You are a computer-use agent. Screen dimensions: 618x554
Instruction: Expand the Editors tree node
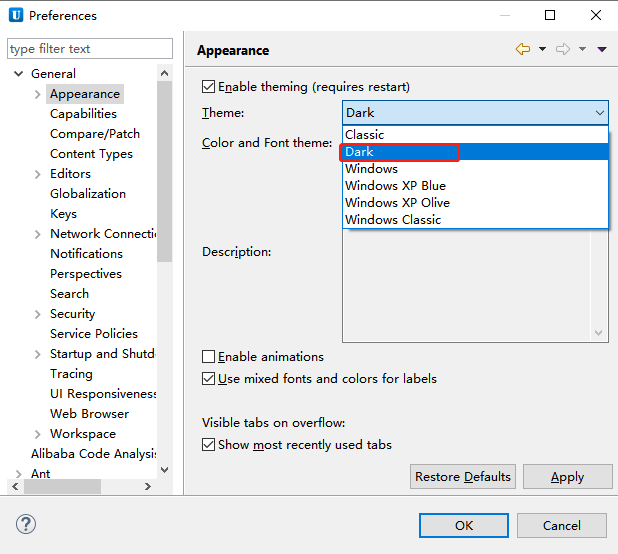[x=37, y=174]
